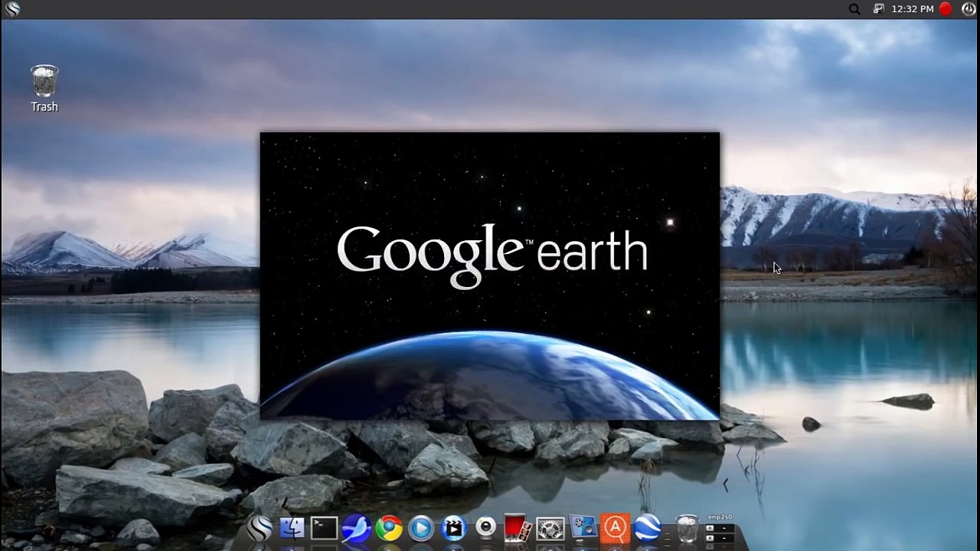Click the search magnifier in the top panel
This screenshot has height=551, width=980.
tap(854, 9)
